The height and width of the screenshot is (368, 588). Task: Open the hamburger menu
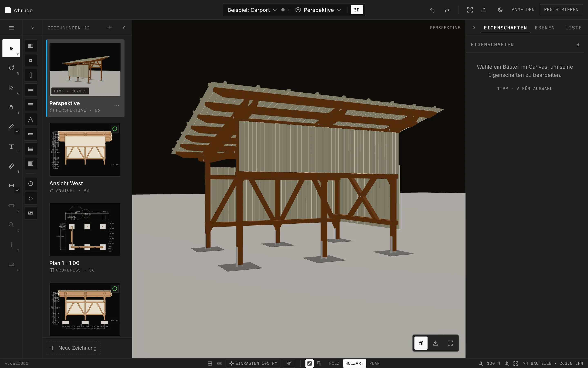click(11, 28)
